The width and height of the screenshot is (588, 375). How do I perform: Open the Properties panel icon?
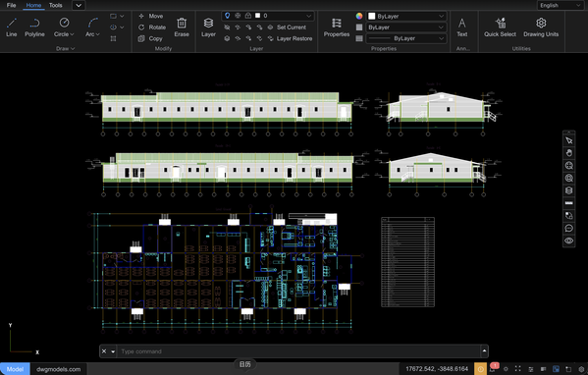coord(337,23)
